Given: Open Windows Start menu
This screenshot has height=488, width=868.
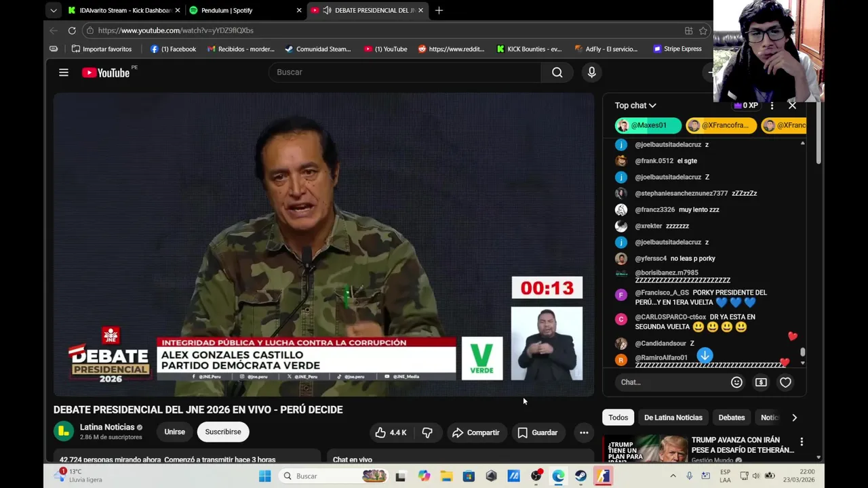Looking at the screenshot, I should pos(264,476).
